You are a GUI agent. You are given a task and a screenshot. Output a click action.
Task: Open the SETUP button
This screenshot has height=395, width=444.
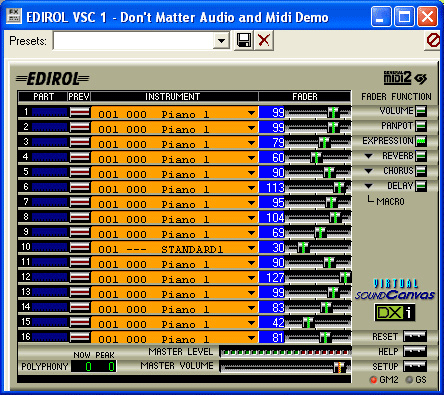pyautogui.click(x=415, y=366)
